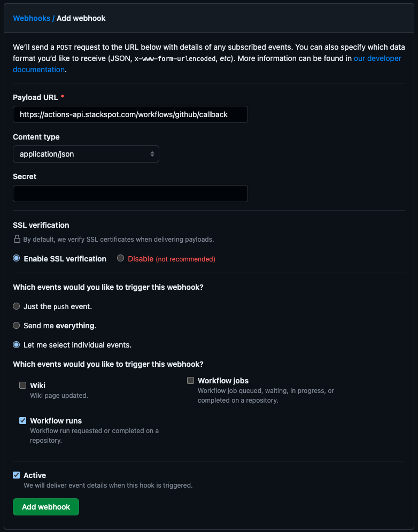Image resolution: width=418 pixels, height=532 pixels.
Task: Click the lock icon beside SSL verification note
Action: coord(17,239)
